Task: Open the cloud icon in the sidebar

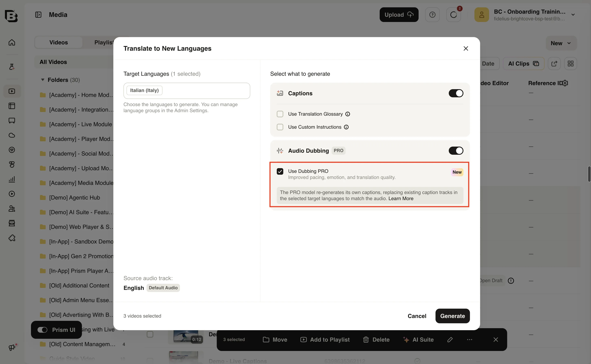Action: click(12, 135)
